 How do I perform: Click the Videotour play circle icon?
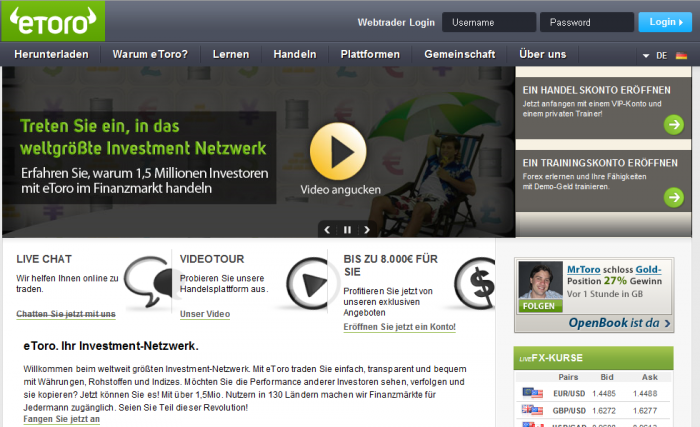(x=308, y=284)
